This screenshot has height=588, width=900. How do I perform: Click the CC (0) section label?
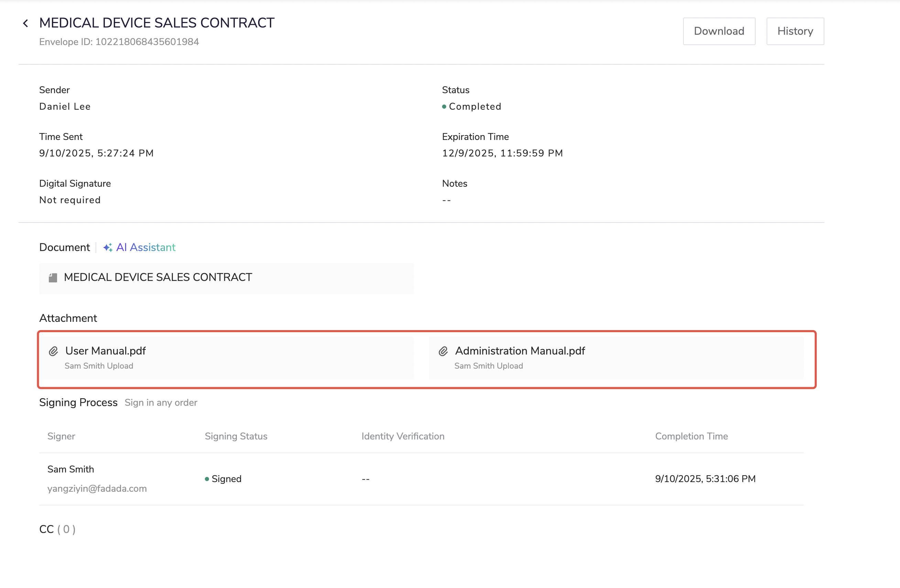[x=57, y=529]
